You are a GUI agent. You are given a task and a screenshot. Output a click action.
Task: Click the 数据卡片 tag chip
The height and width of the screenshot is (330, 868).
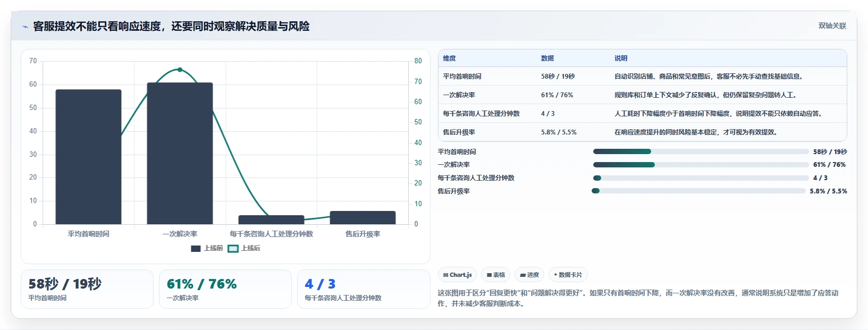point(568,275)
